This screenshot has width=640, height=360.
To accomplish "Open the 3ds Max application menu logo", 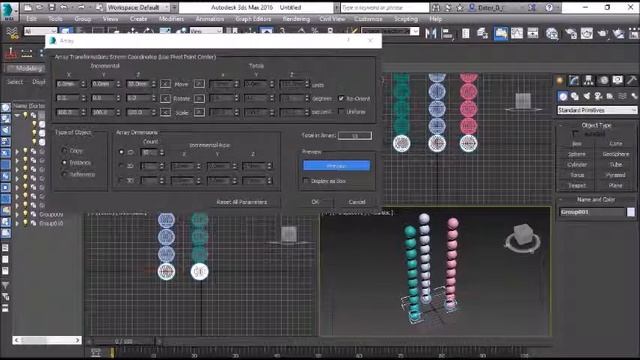I will tap(9, 11).
